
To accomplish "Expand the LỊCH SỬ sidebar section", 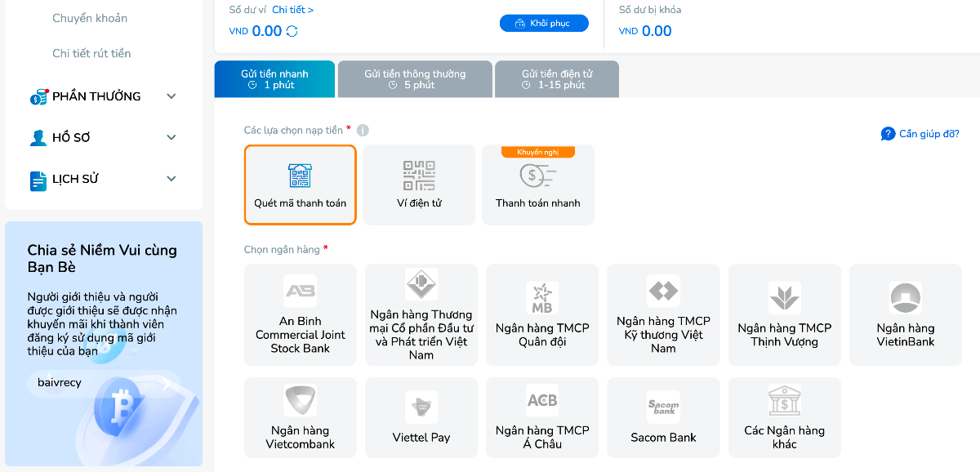I will coord(171,179).
